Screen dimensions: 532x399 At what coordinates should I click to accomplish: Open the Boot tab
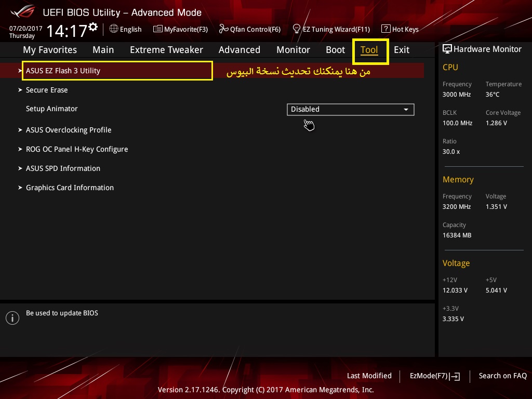[x=335, y=50]
